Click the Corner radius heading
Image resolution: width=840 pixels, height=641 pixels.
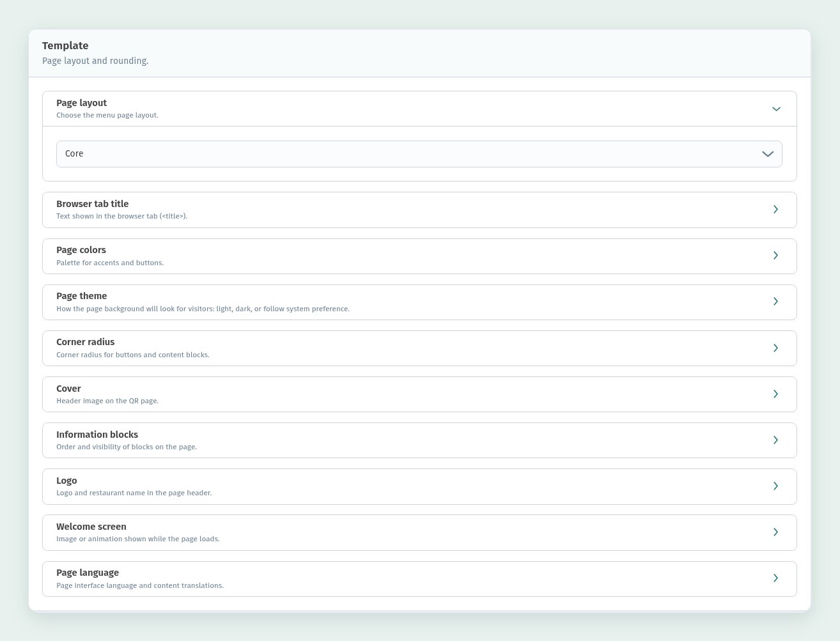click(85, 342)
